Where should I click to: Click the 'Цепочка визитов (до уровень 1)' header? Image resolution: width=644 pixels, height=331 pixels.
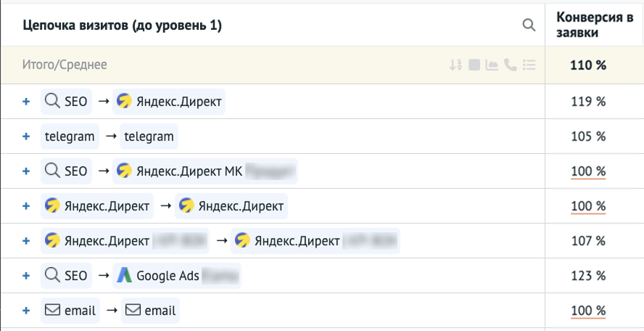[123, 25]
